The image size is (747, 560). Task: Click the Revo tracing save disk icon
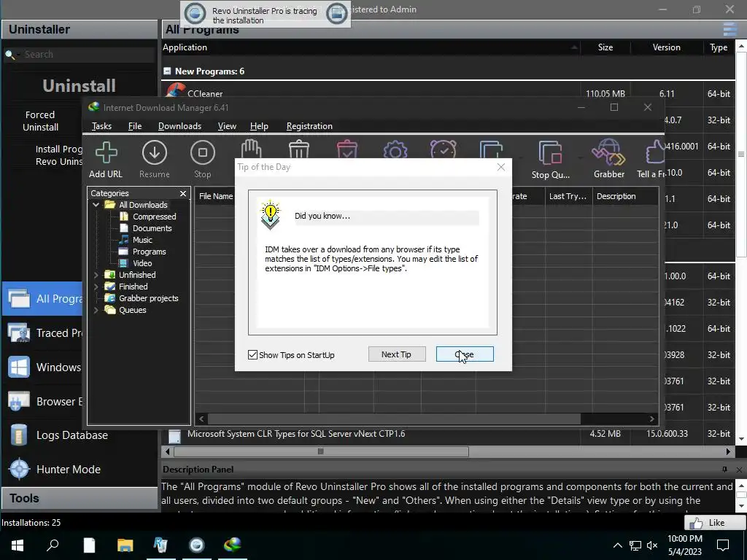click(x=336, y=14)
